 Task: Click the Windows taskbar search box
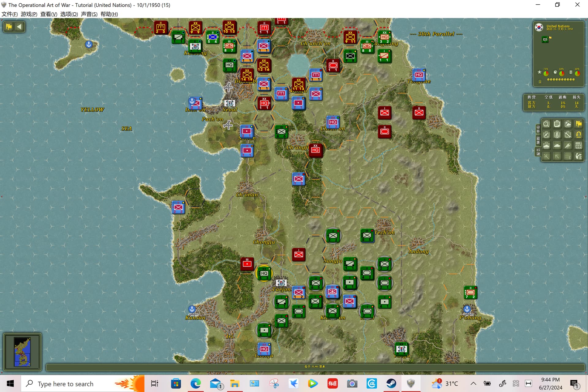pyautogui.click(x=83, y=384)
